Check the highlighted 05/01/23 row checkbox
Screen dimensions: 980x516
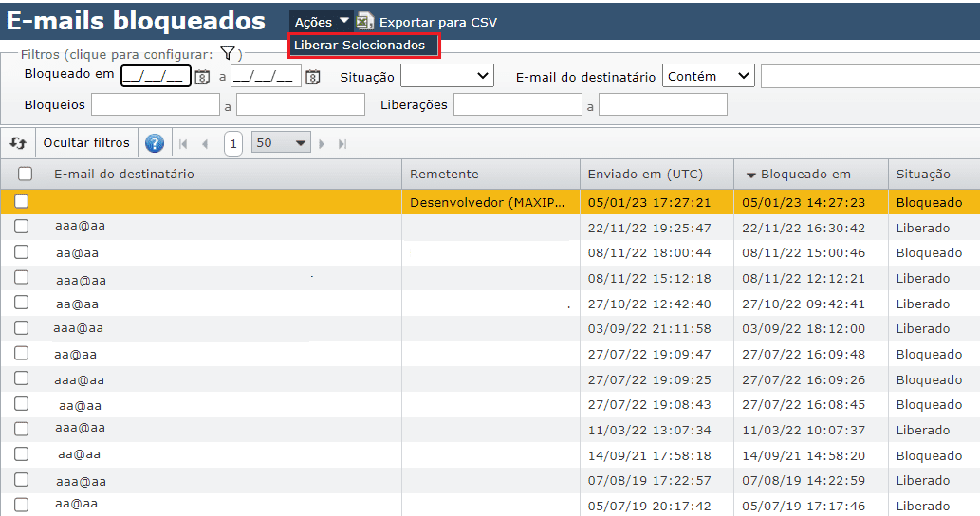[x=21, y=201]
